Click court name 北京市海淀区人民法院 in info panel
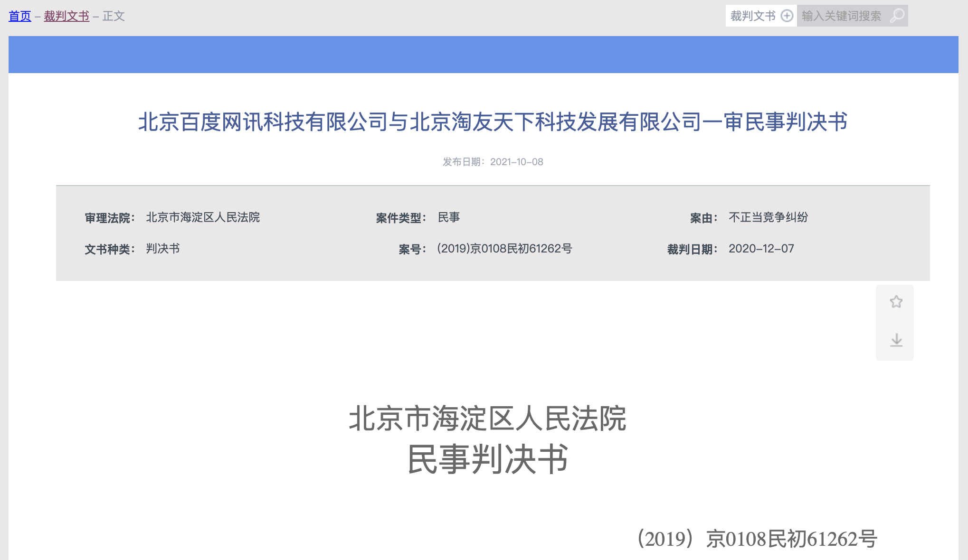Image resolution: width=968 pixels, height=560 pixels. tap(203, 217)
